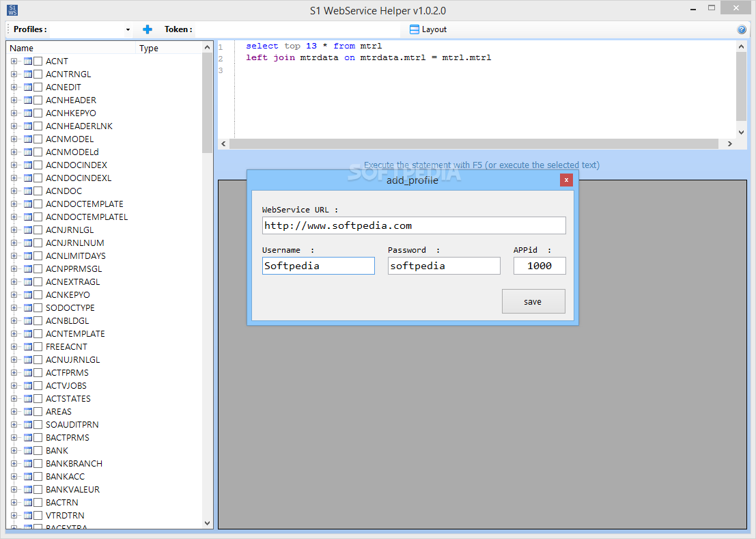Expand the ACNTRNGL tree node
The image size is (756, 539).
pyautogui.click(x=14, y=74)
